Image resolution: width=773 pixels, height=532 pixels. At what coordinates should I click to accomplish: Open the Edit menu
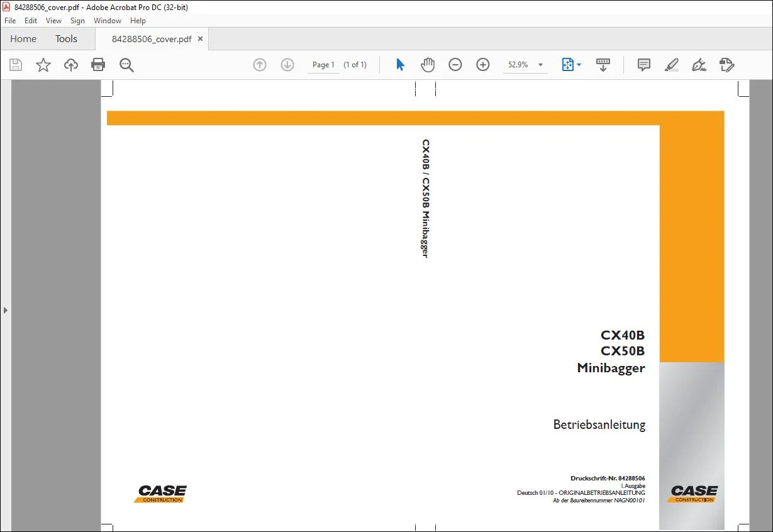[31, 21]
